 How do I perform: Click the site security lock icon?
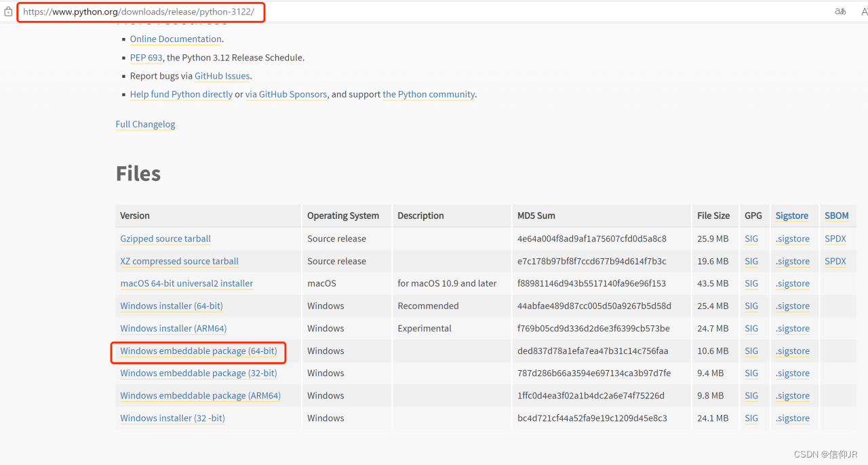7,12
